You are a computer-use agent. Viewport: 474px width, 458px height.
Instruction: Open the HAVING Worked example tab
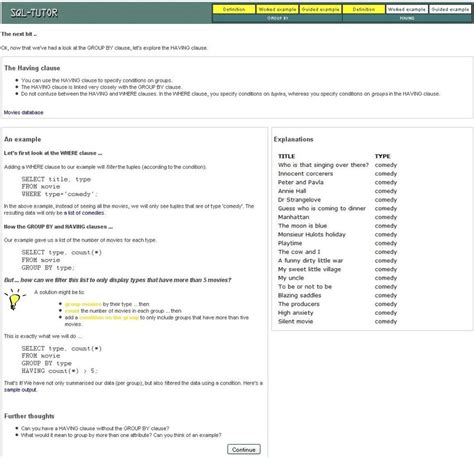click(407, 9)
